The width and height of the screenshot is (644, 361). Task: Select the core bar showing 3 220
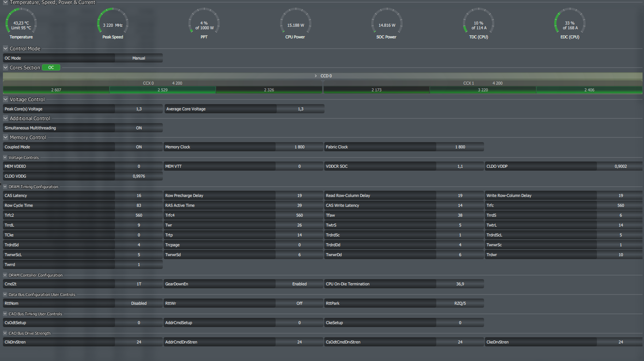(x=483, y=90)
